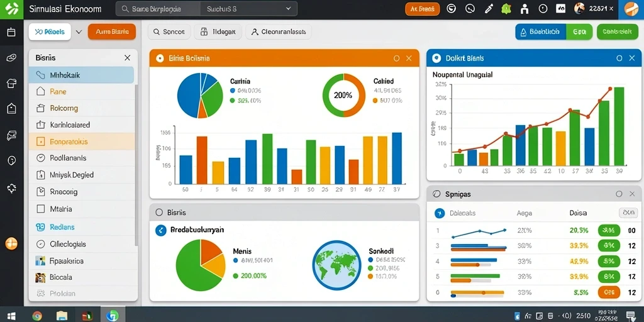Open the small dropdown in the Spinipas table header

click(x=628, y=213)
